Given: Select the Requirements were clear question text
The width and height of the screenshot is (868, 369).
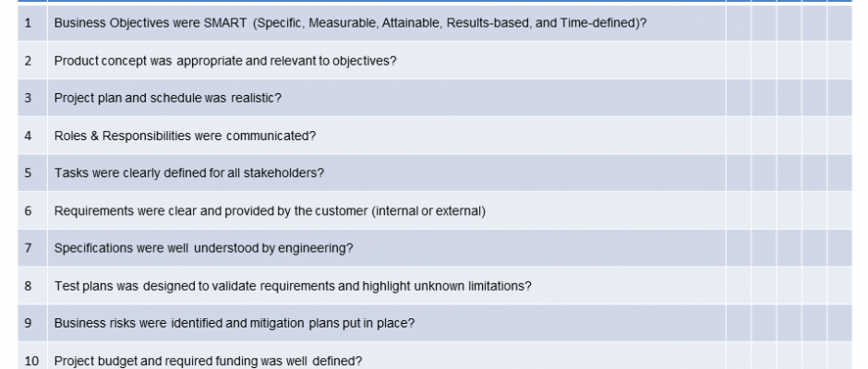Looking at the screenshot, I should click(x=270, y=210).
